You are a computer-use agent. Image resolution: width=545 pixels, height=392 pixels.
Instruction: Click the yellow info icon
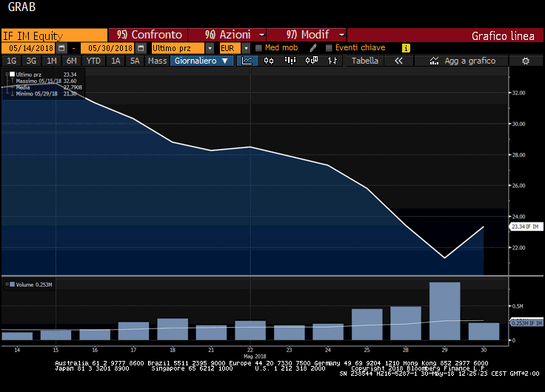click(x=405, y=48)
